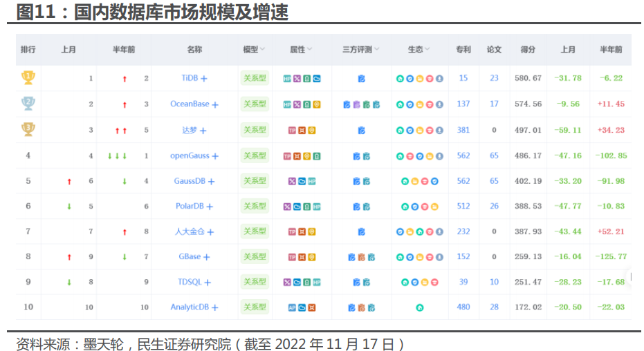
Task: Click the bronze trophy icon for rank 3
Action: (28, 129)
